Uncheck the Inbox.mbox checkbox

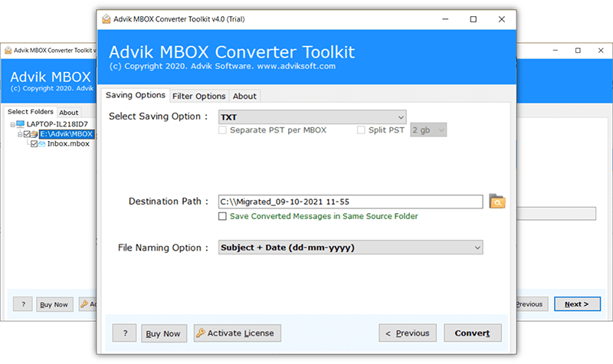(x=34, y=144)
